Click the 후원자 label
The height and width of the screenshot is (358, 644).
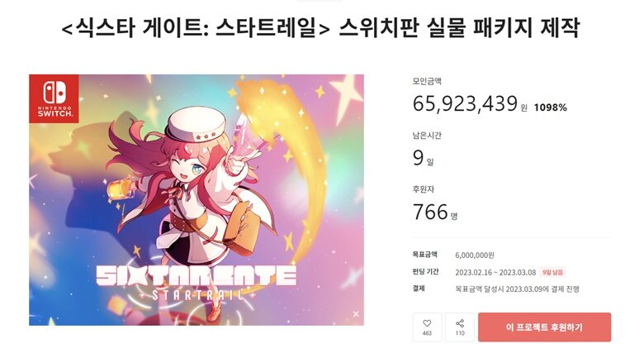[x=423, y=189]
